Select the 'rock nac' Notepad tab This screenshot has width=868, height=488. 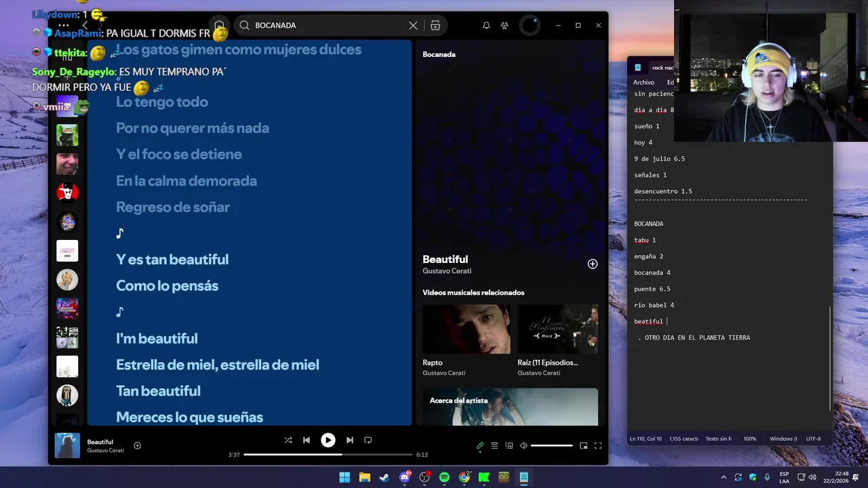coord(663,68)
